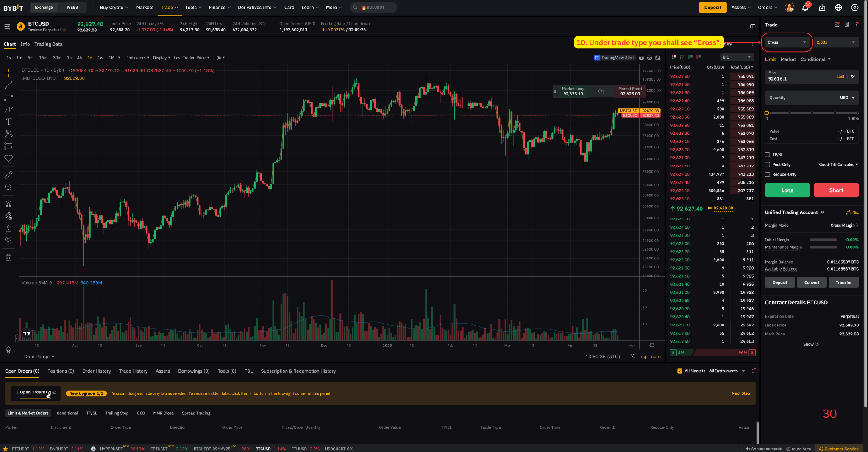This screenshot has height=452, width=868.
Task: Open the notifications bell icon
Action: point(805,8)
